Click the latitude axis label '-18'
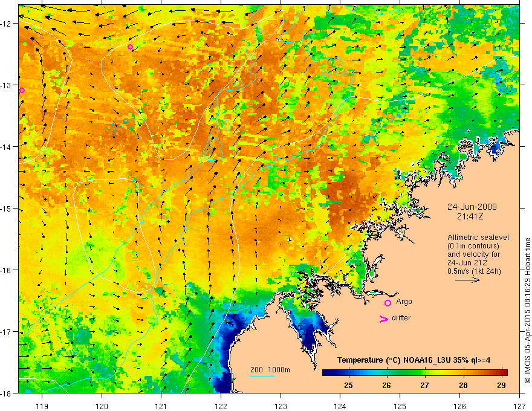Viewport: 532px width, 411px height. click(7, 393)
